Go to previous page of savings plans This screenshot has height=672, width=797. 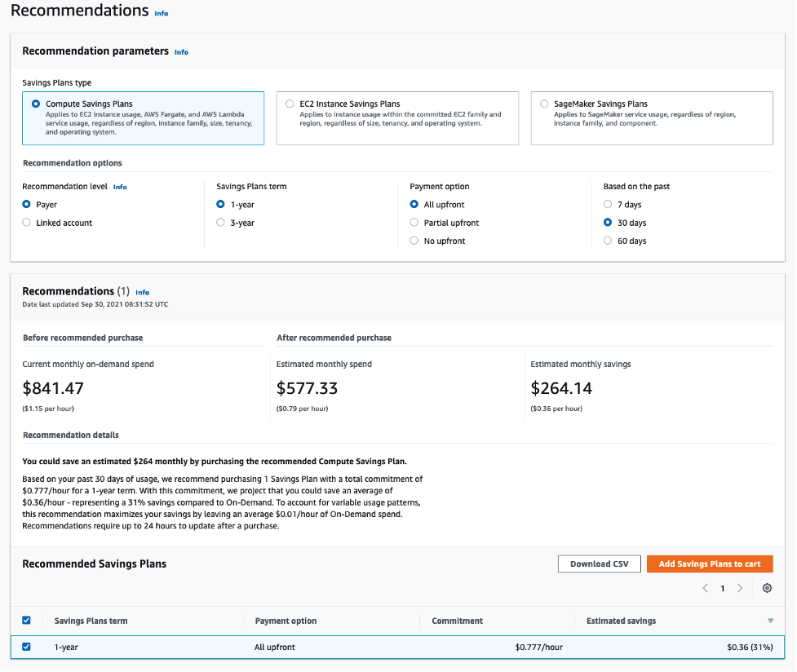[x=705, y=588]
